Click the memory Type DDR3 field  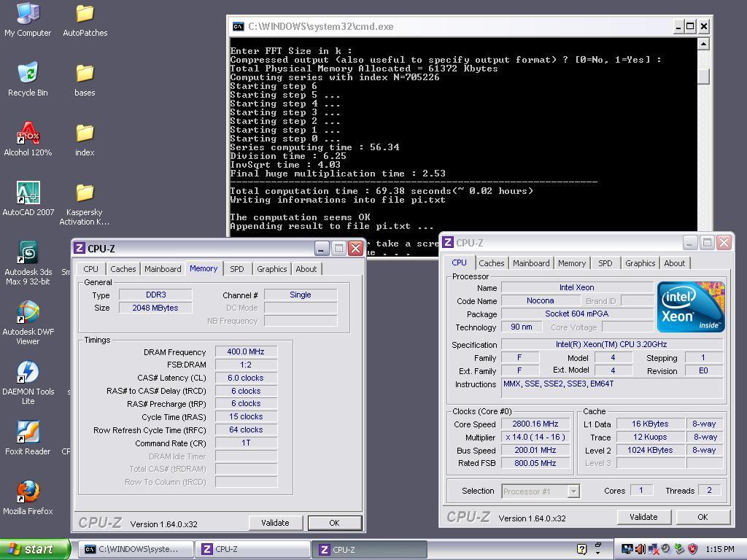pos(155,295)
